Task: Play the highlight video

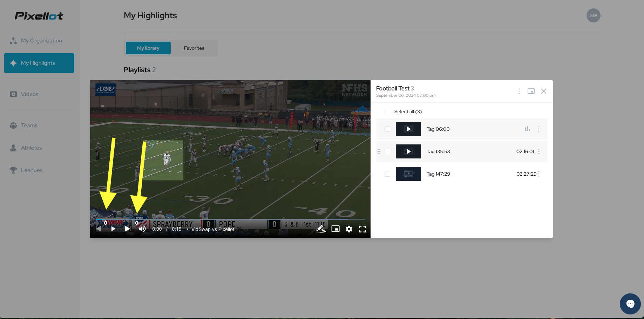Action: tap(113, 229)
